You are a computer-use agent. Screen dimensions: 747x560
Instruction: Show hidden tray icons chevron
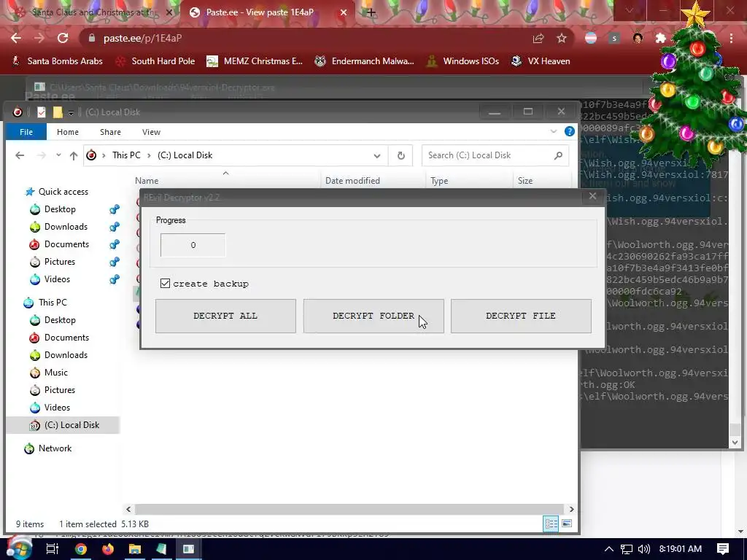tap(609, 549)
